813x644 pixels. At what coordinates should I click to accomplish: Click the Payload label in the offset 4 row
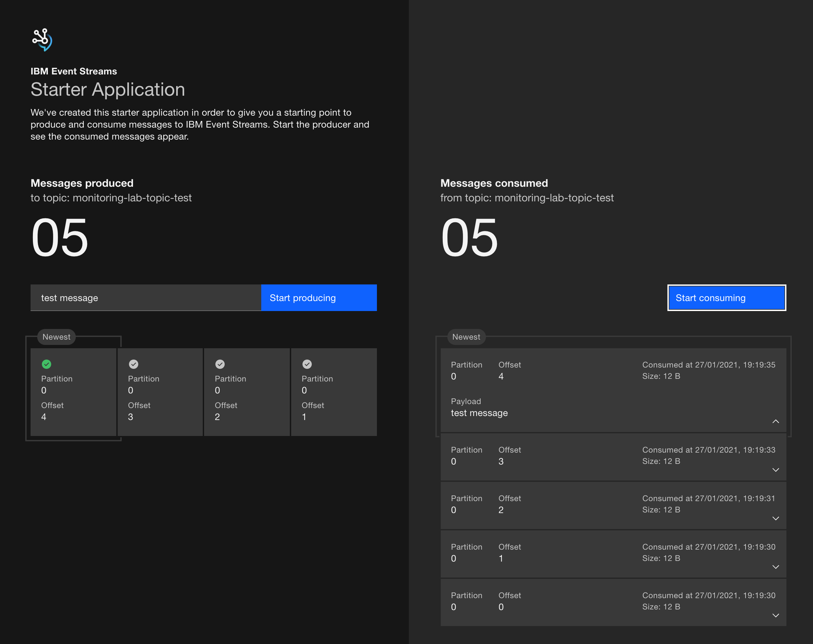tap(466, 401)
